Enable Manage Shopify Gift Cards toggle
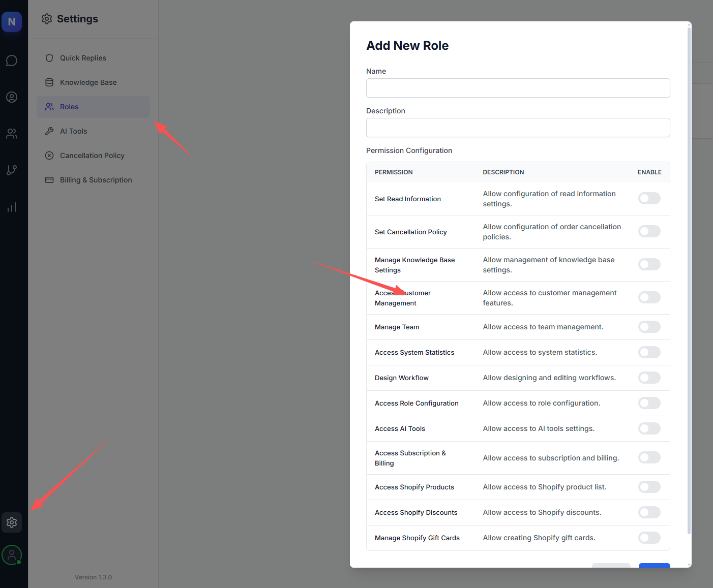Screen dimensions: 713x588 coord(649,538)
